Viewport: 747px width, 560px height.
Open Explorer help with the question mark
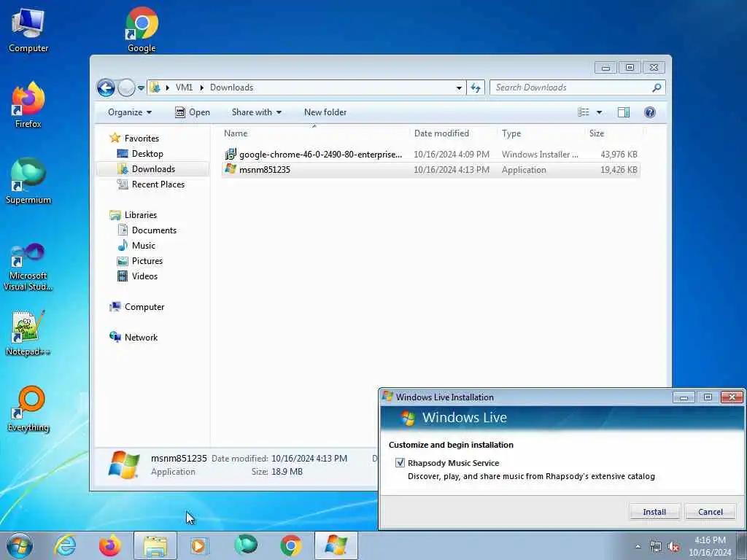coord(649,112)
